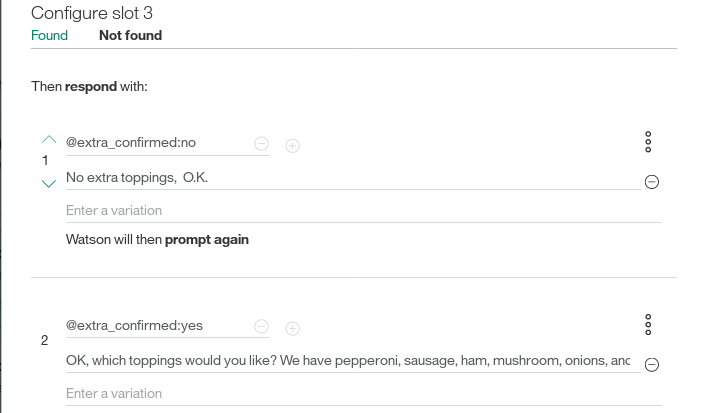
Task: Click first 'Enter a variation' field
Action: coord(364,211)
